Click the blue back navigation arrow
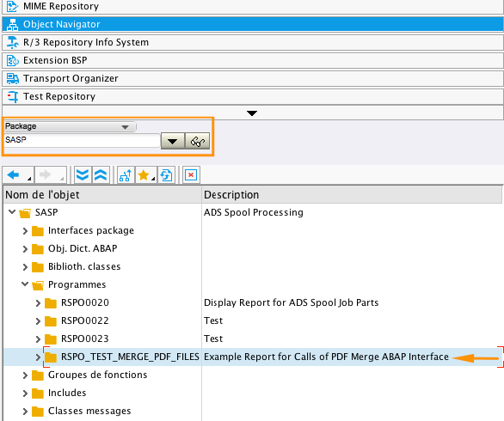Screen dimensions: 504x421 tap(14, 175)
